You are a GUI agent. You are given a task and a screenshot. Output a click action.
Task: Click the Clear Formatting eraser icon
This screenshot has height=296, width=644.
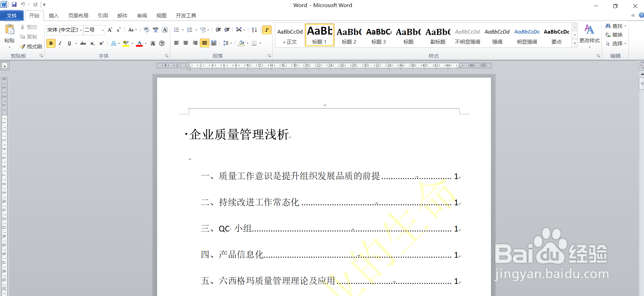coord(146,30)
